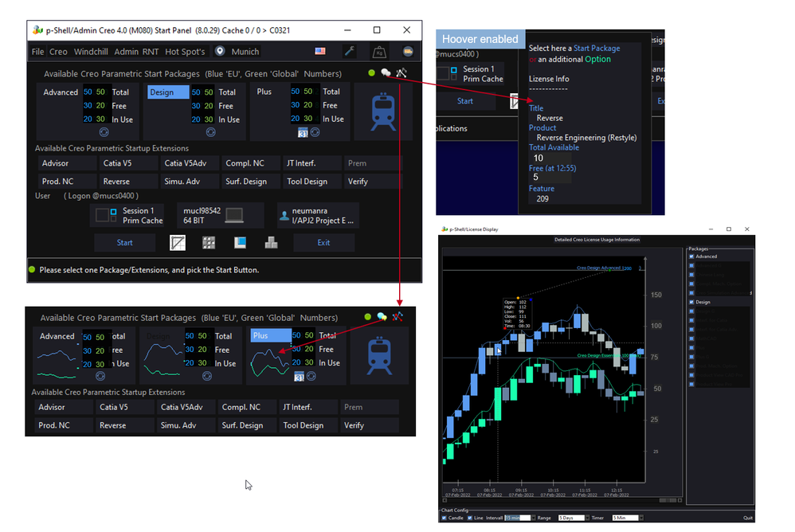Image resolution: width=795 pixels, height=532 pixels.
Task: Click the Munich location pin icon
Action: (x=220, y=51)
